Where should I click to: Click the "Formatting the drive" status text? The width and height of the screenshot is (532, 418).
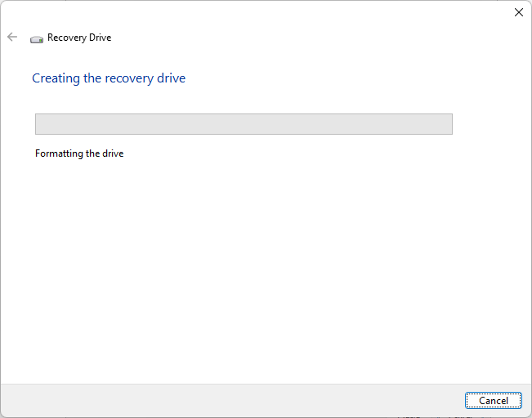tap(79, 153)
